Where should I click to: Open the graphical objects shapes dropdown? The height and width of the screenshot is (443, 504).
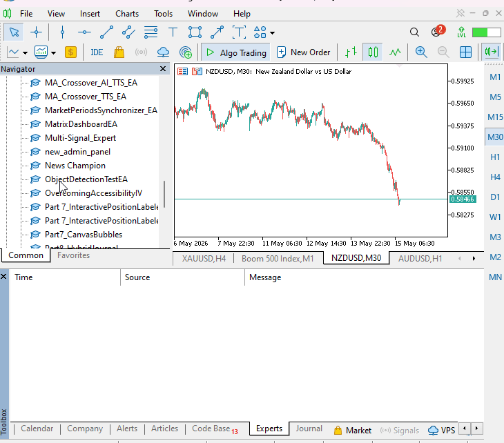[273, 32]
